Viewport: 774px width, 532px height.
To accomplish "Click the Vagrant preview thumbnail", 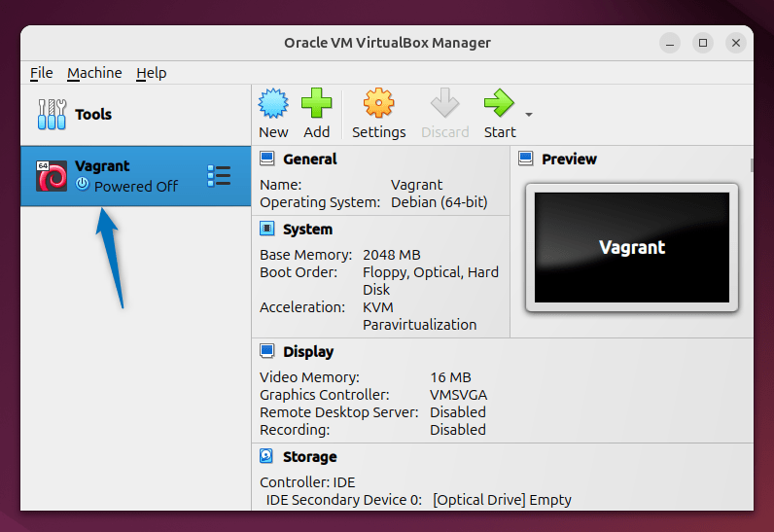I will point(631,247).
